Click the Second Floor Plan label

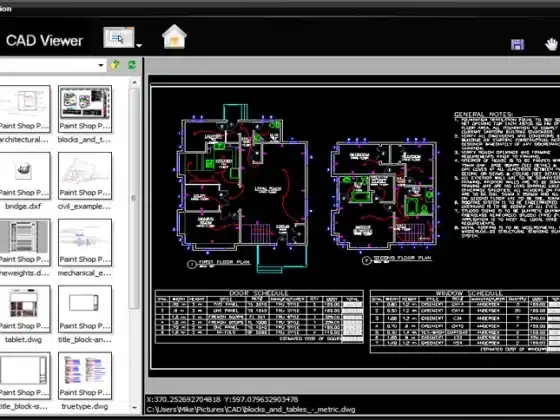point(402,258)
